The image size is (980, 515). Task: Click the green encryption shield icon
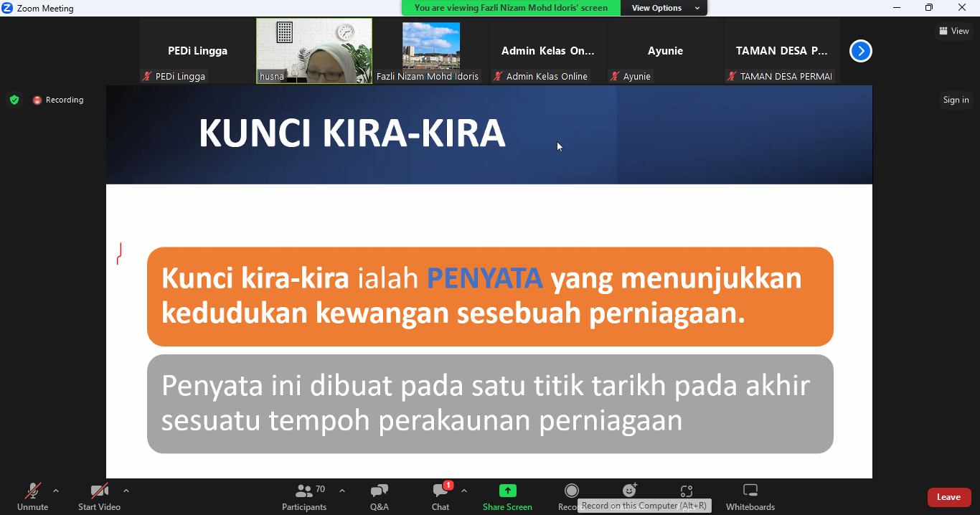14,100
